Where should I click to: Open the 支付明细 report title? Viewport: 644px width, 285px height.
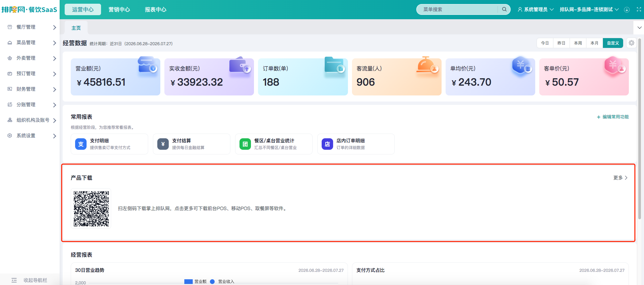[99, 141]
